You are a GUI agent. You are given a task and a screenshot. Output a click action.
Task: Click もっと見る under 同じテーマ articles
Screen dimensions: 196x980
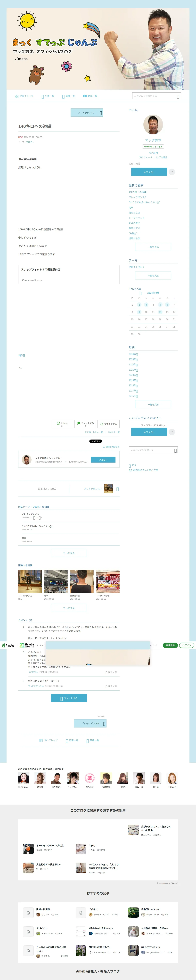tap(69, 553)
